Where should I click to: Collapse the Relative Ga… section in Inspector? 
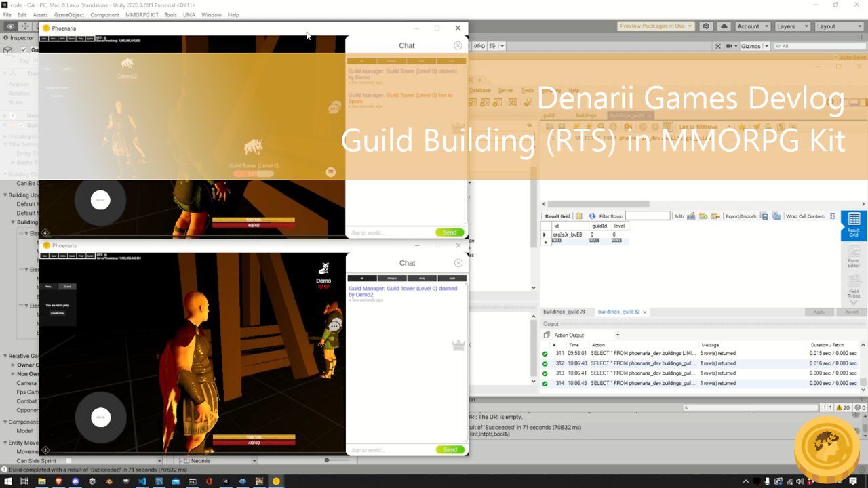coord(5,356)
